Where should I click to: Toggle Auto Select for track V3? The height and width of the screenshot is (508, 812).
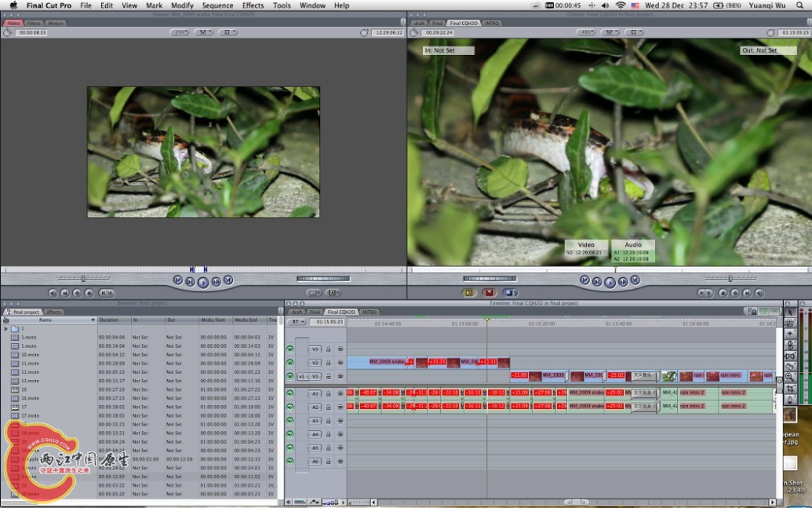[x=340, y=349]
